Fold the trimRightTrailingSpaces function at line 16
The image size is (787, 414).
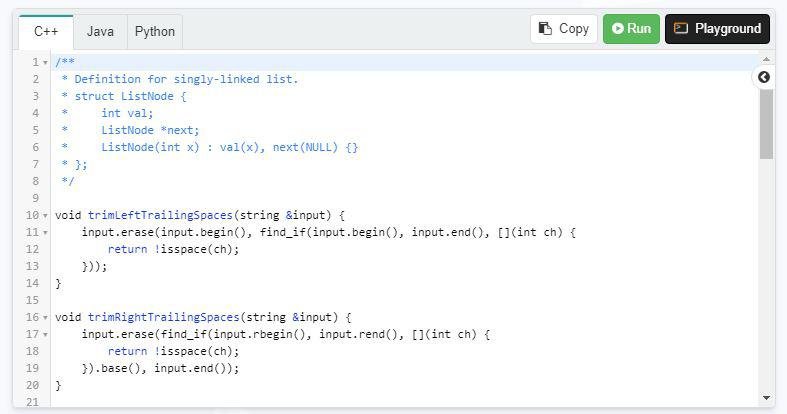[x=46, y=318]
